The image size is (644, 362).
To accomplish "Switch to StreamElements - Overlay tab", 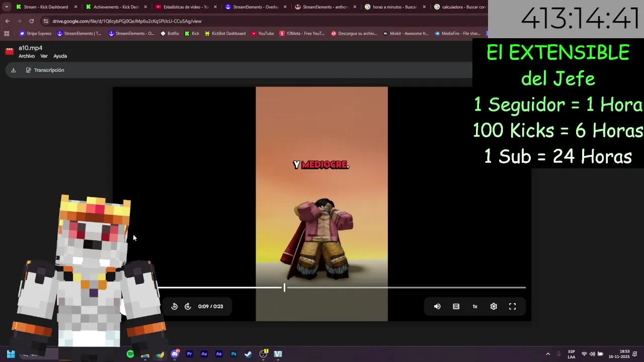I will (x=255, y=7).
